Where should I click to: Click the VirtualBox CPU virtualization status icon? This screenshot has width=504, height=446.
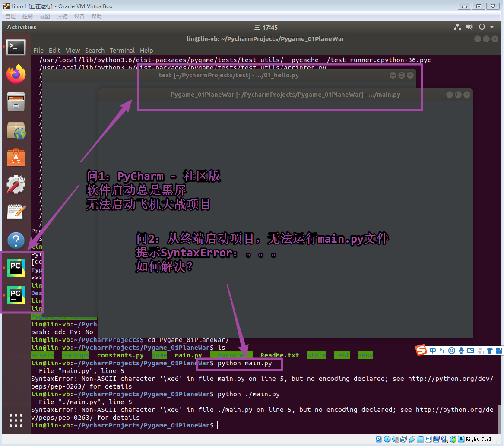444,439
